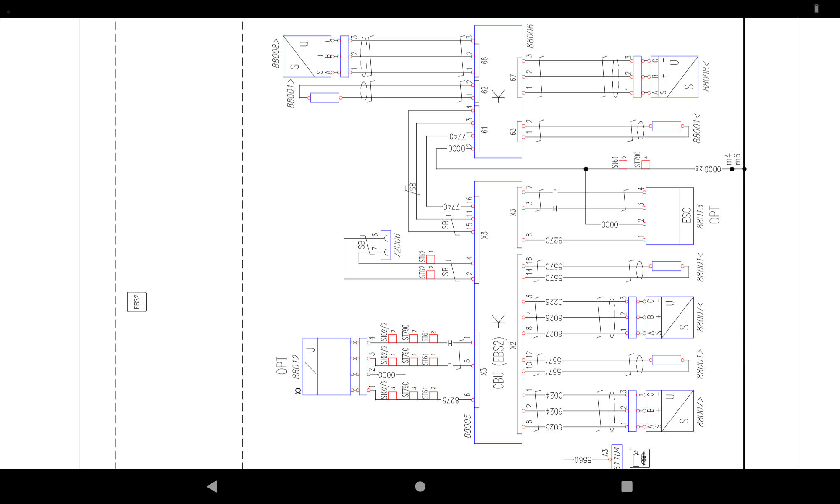This screenshot has height=504, width=840.
Task: Click the red ST61 pin 5 marker
Action: pyautogui.click(x=623, y=165)
